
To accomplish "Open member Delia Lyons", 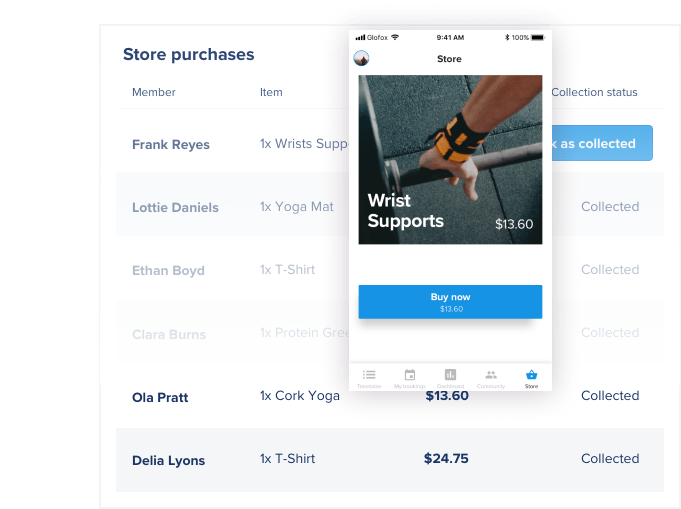I will pyautogui.click(x=168, y=461).
